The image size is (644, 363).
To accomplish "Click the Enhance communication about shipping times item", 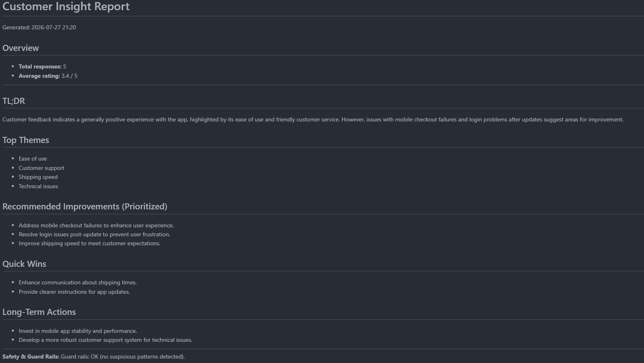I will (x=77, y=282).
